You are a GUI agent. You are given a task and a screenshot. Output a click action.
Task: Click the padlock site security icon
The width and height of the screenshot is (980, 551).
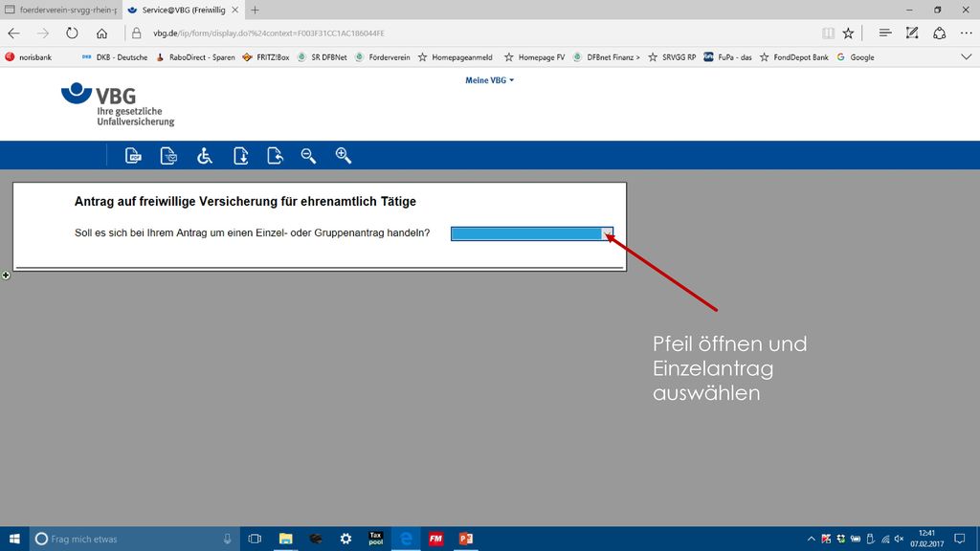[x=136, y=33]
